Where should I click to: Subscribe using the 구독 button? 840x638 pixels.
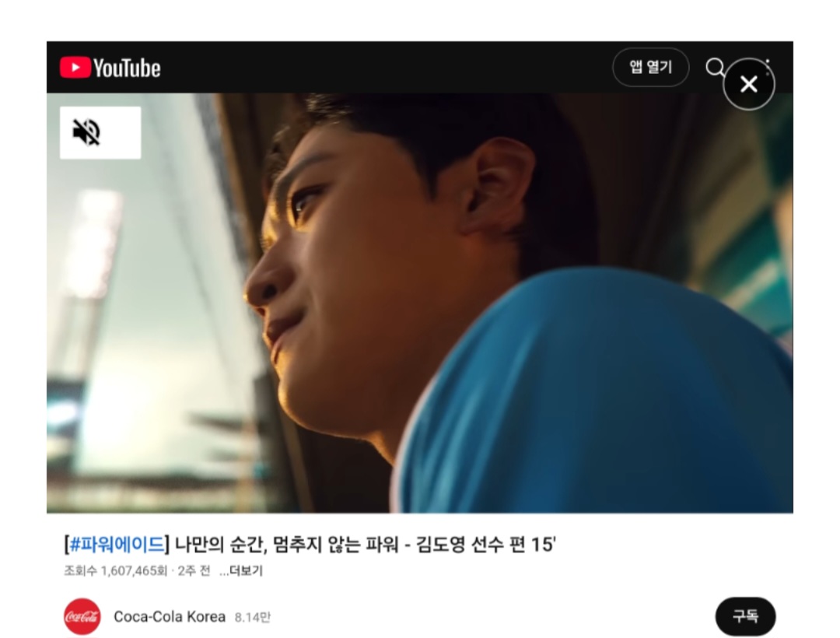(x=745, y=616)
